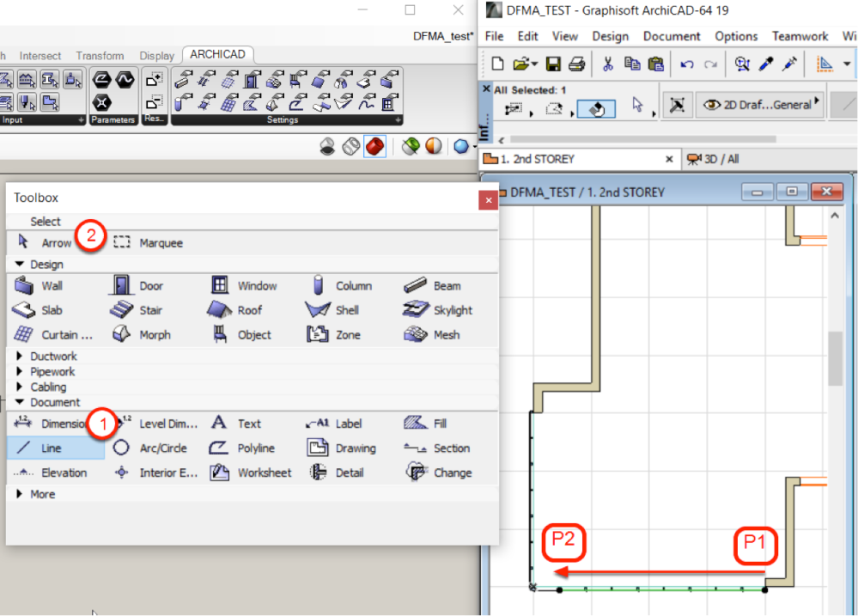Select the Curtain Wall tool
This screenshot has width=858, height=616.
[52, 334]
